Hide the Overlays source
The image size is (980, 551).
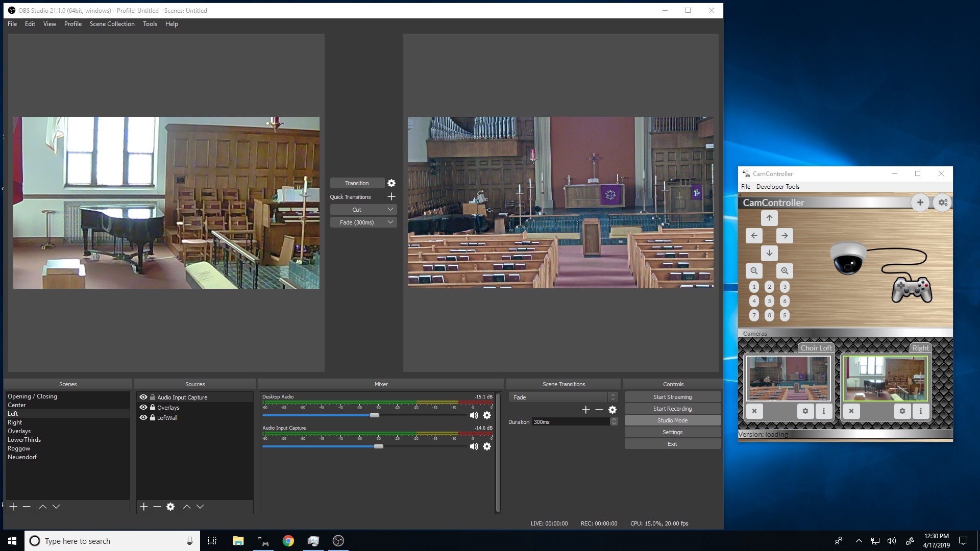click(x=143, y=407)
